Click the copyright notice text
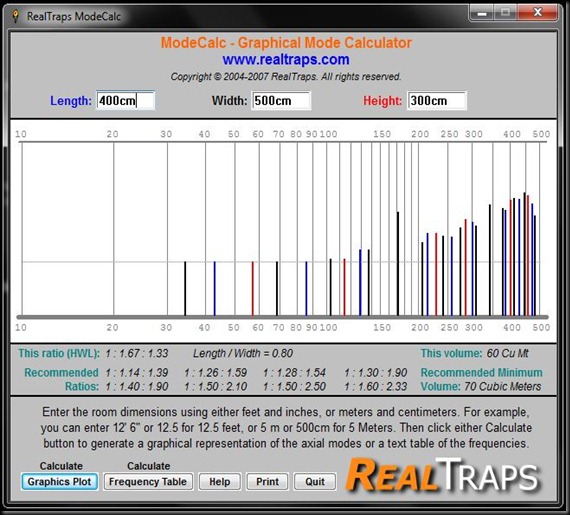The width and height of the screenshot is (570, 515). [x=286, y=77]
